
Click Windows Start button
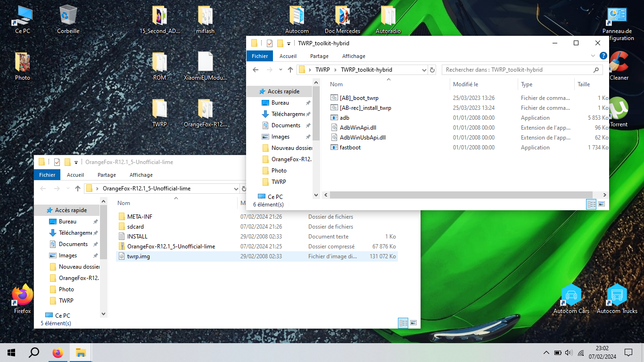[x=11, y=353]
